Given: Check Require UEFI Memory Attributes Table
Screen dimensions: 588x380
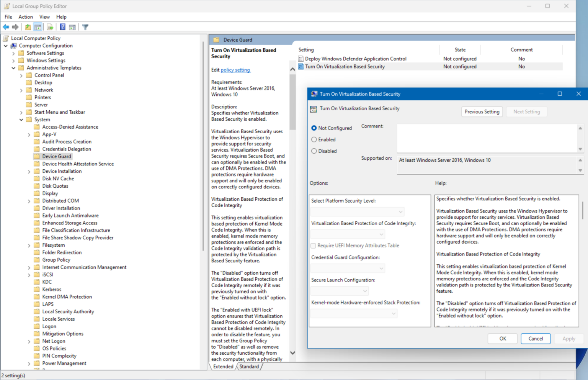Looking at the screenshot, I should [314, 246].
